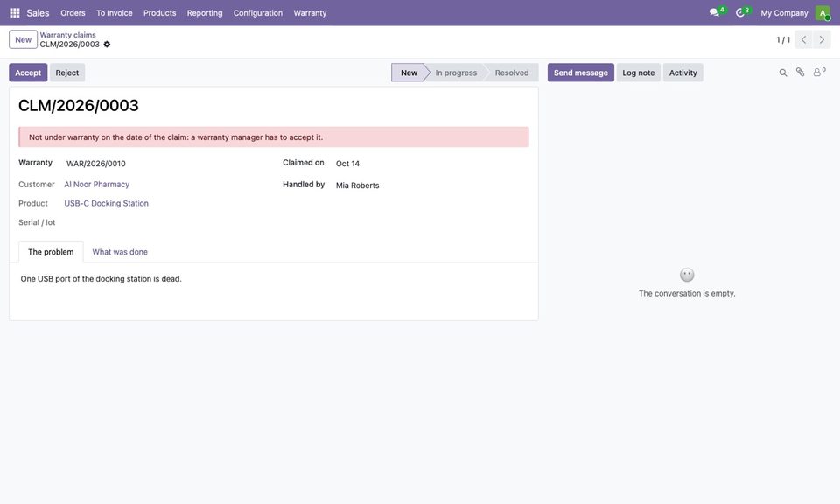Open the USB-C Docking Station product link
The image size is (840, 504).
pos(106,204)
